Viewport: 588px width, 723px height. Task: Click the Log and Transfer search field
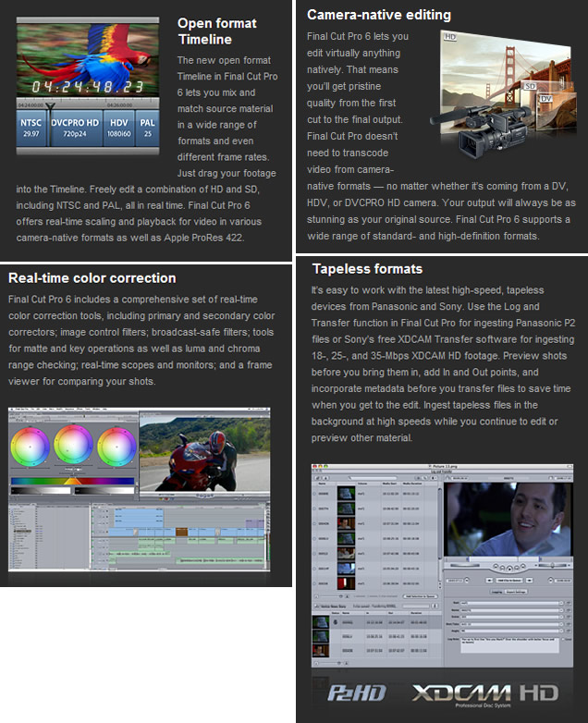(x=374, y=478)
